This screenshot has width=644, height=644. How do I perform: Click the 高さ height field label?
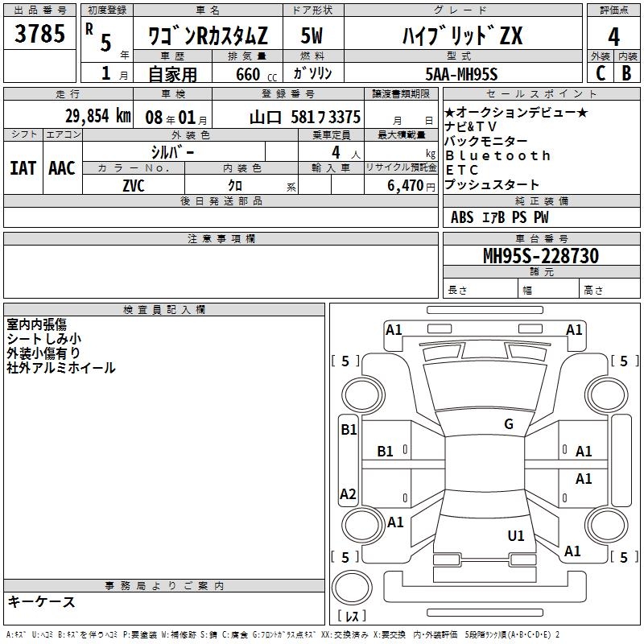pyautogui.click(x=593, y=291)
